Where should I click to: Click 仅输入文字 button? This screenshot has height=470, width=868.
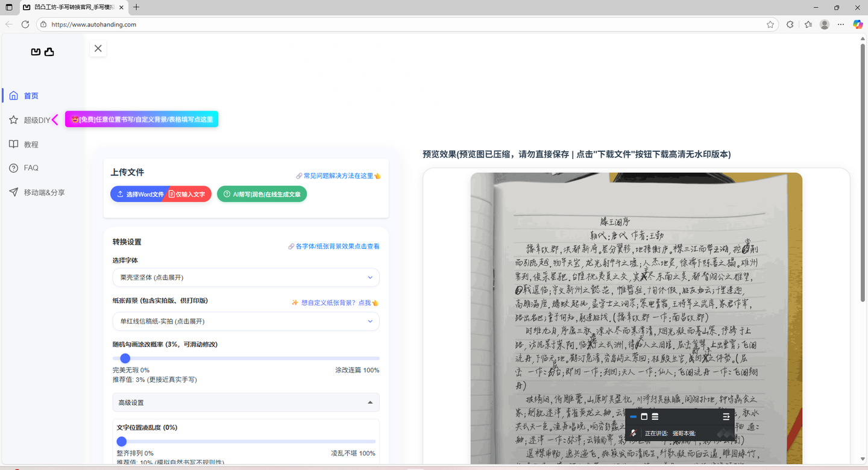coord(188,194)
